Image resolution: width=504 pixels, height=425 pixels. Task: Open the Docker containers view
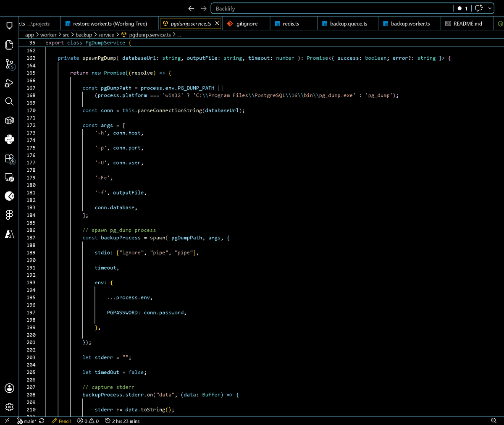click(9, 121)
